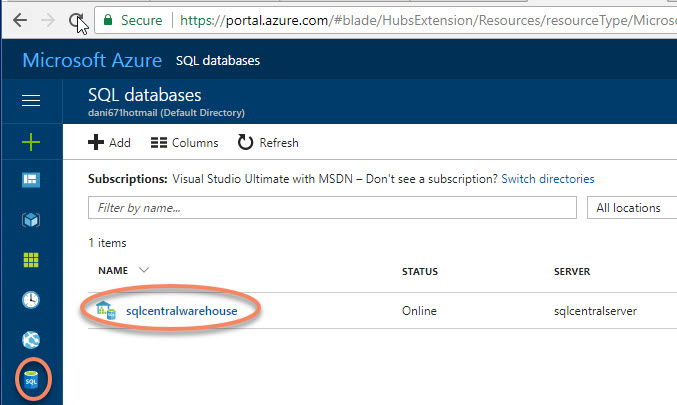Open the Recent clock icon in sidebar
The image size is (677, 405).
coord(31,300)
